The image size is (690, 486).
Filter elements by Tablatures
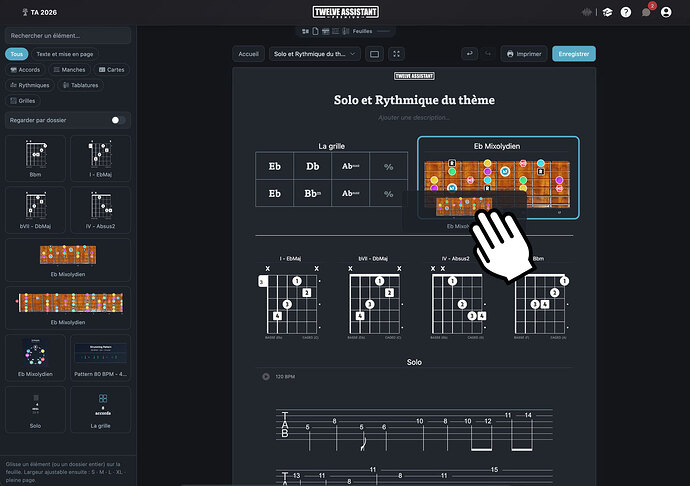pyautogui.click(x=81, y=85)
